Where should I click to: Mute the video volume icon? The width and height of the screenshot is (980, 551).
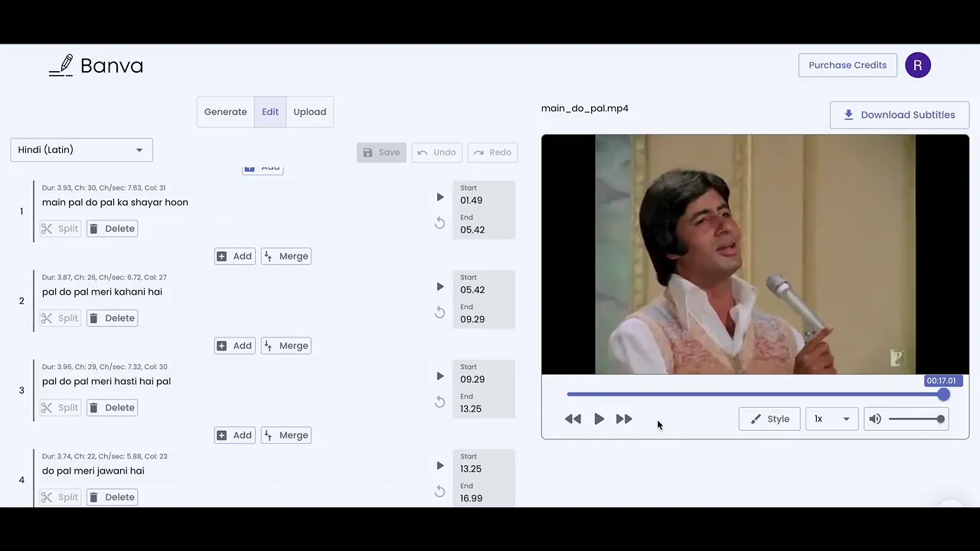pyautogui.click(x=874, y=419)
